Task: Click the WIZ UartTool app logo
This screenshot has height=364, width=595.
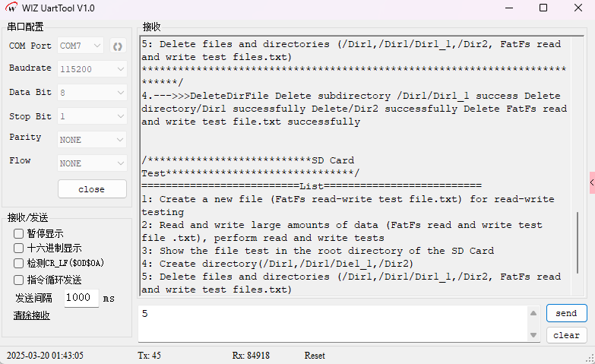Action: click(x=12, y=8)
